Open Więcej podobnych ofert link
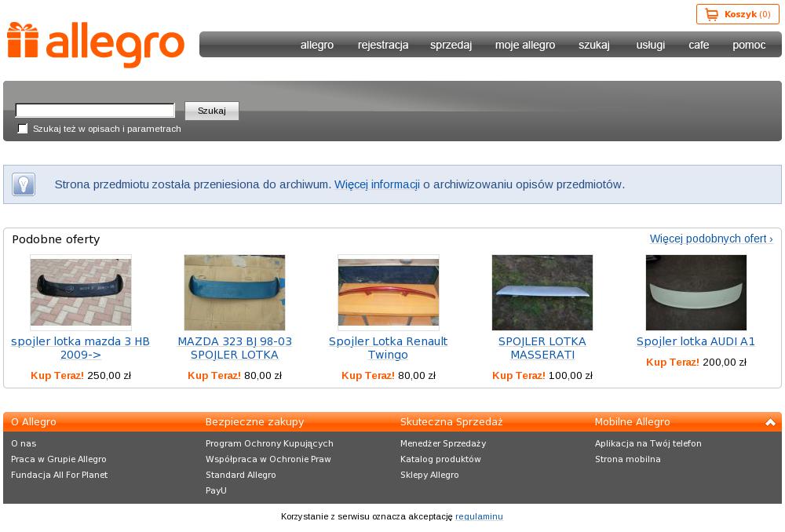The image size is (785, 532). pos(711,239)
